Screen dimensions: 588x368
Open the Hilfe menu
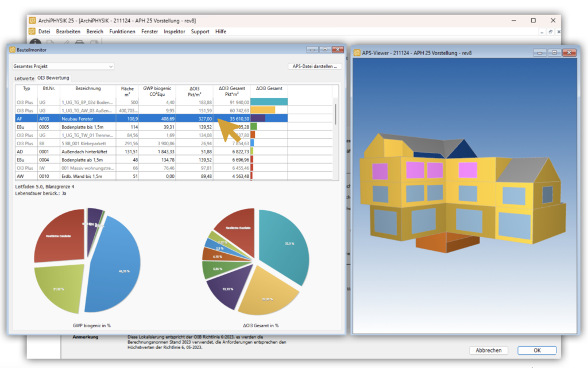220,32
